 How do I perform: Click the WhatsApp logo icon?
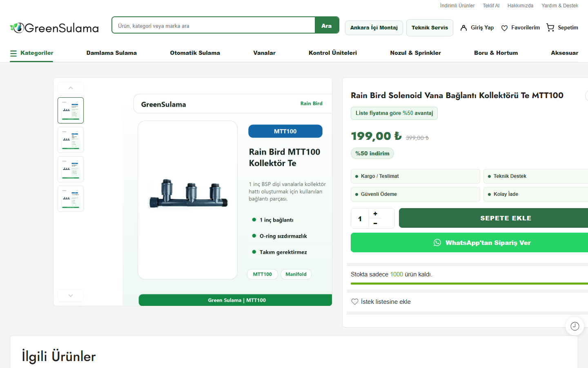point(437,242)
